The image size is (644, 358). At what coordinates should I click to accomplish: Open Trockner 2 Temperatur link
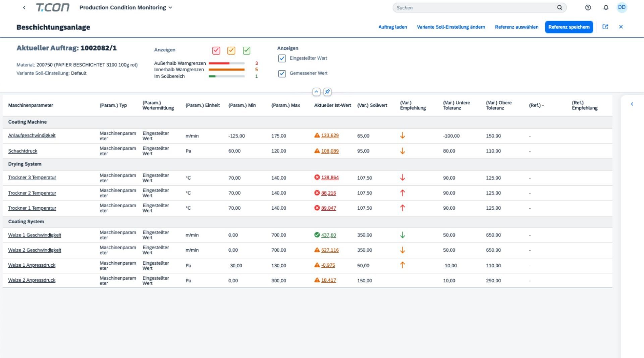click(32, 193)
